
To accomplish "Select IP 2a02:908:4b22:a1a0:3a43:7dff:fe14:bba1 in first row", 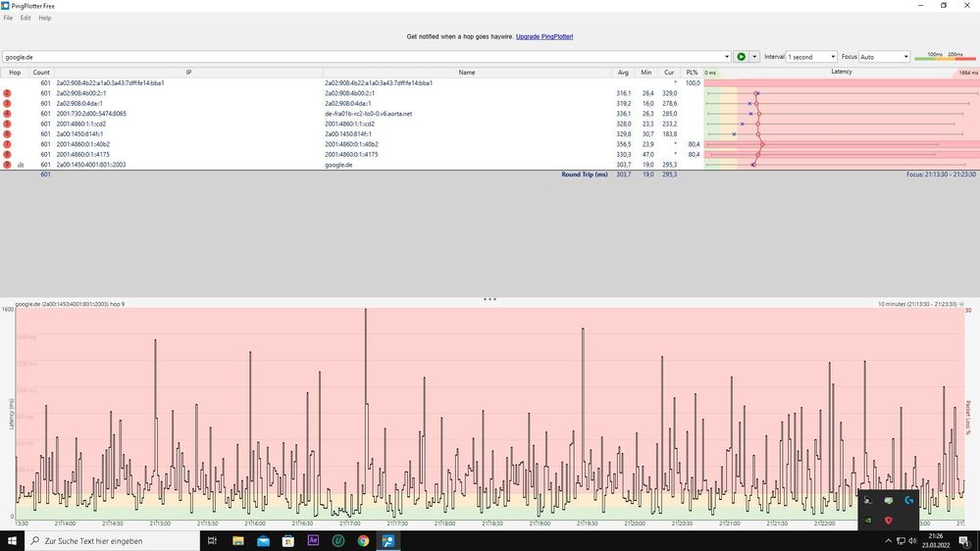I will 110,83.
